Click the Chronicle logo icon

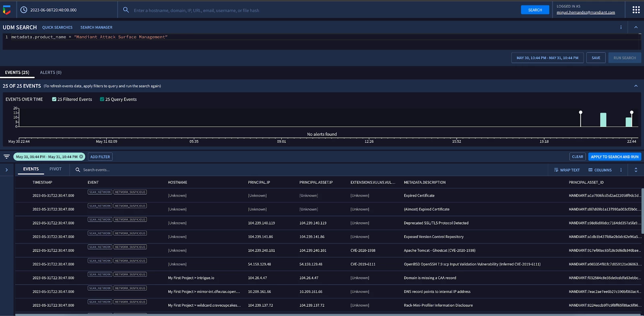pos(7,10)
